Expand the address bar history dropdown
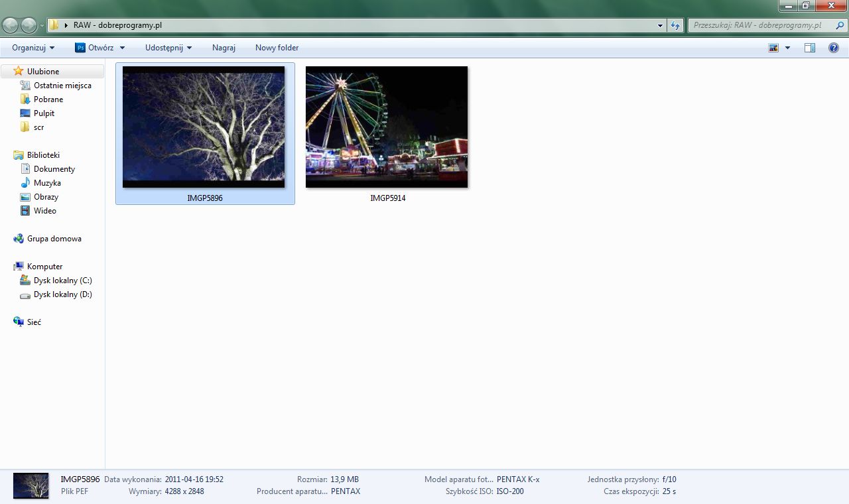849x504 pixels. point(660,26)
